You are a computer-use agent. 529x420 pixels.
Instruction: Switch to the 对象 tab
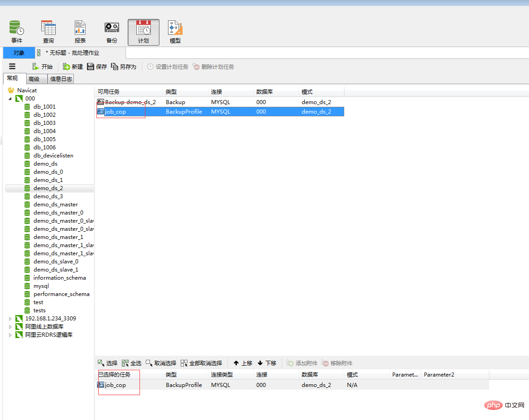click(x=19, y=53)
